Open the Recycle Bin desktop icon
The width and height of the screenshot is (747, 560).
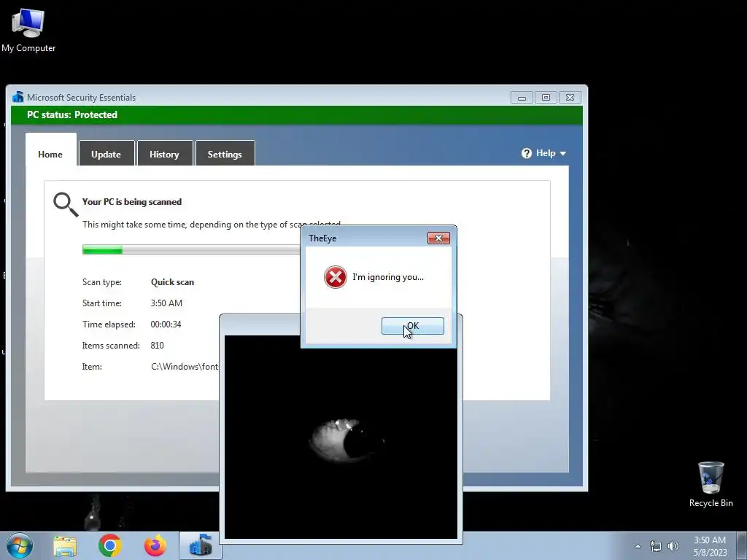coord(711,484)
